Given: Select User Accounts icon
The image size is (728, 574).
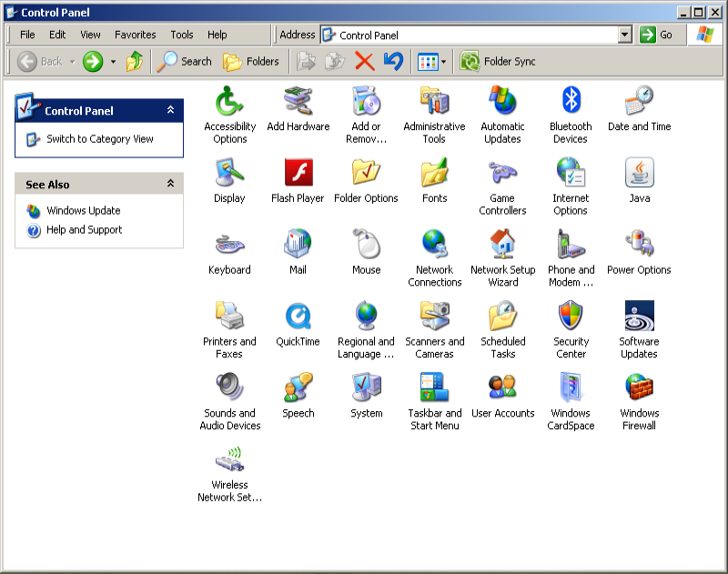Looking at the screenshot, I should click(503, 396).
